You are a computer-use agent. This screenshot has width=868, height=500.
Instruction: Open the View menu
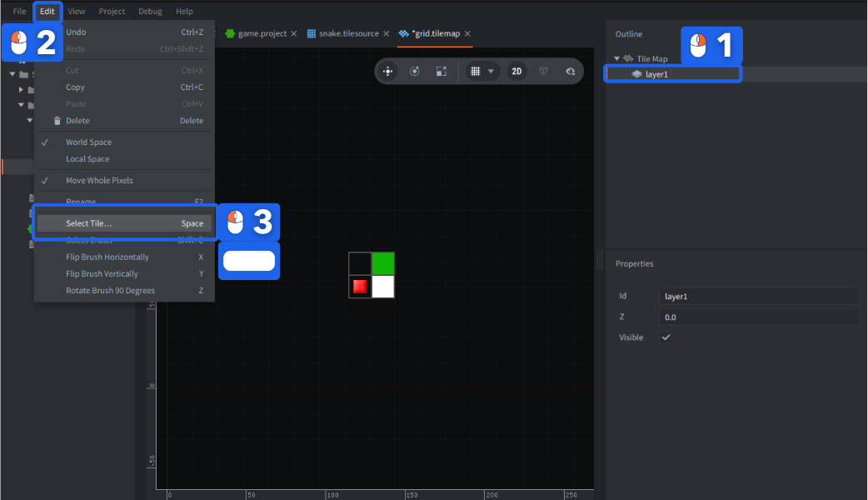77,12
